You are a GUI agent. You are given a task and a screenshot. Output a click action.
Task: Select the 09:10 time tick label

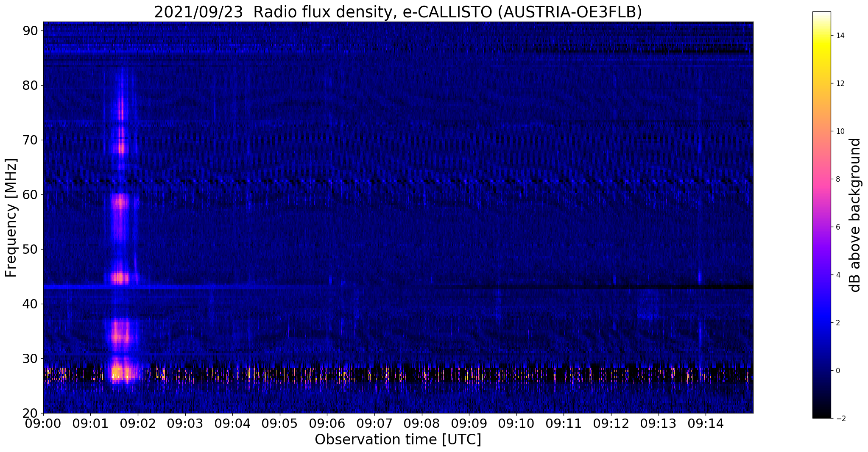point(516,424)
